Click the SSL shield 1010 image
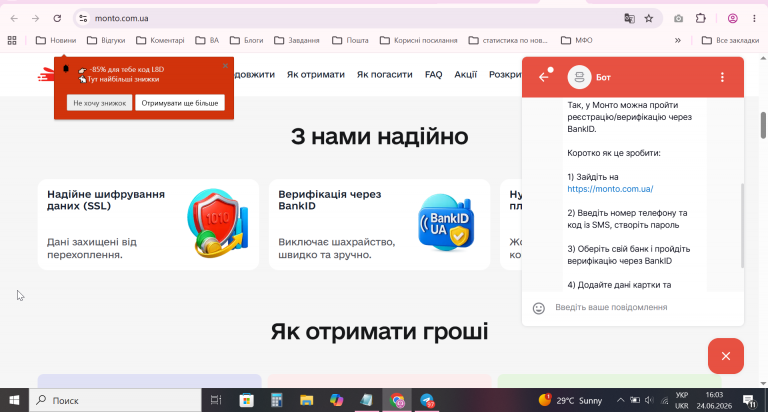768x412 pixels. click(x=217, y=223)
